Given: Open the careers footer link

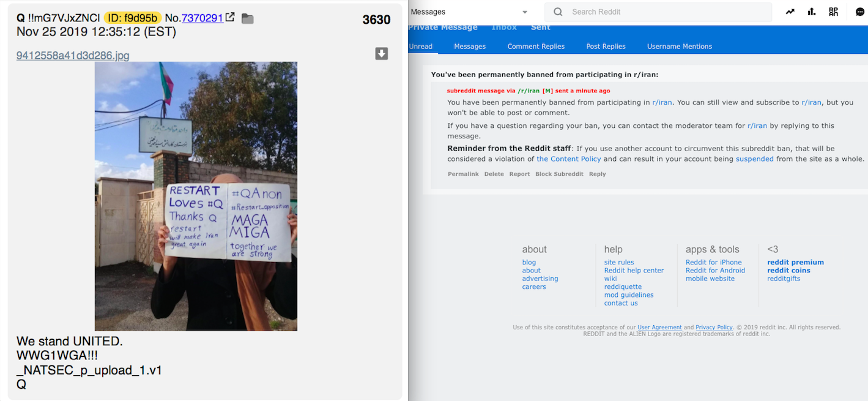Looking at the screenshot, I should 534,287.
